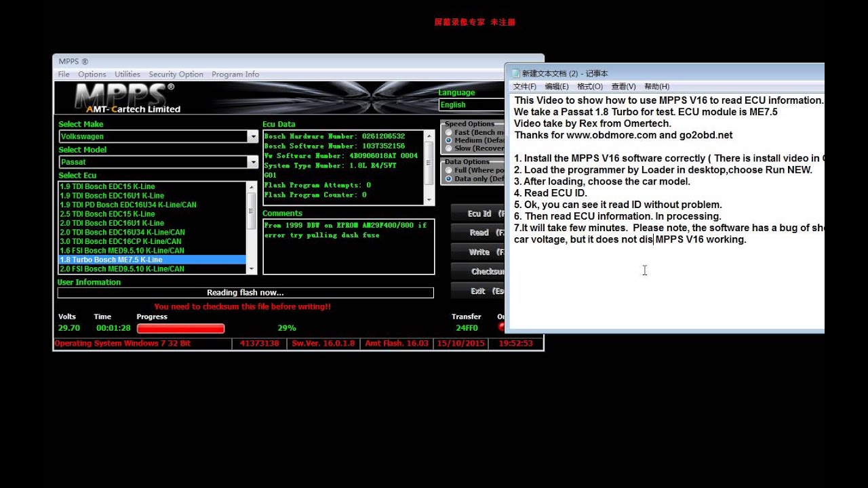Click the Vw Software Number line

pos(341,155)
